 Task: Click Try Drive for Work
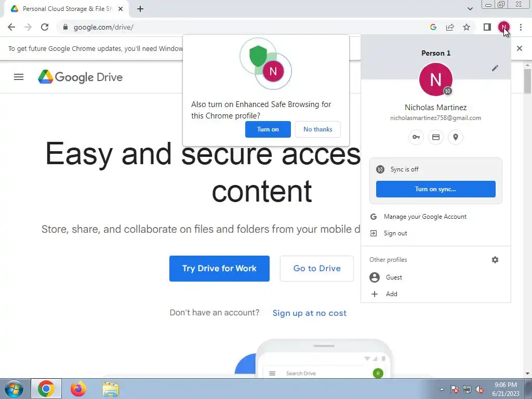pos(220,269)
